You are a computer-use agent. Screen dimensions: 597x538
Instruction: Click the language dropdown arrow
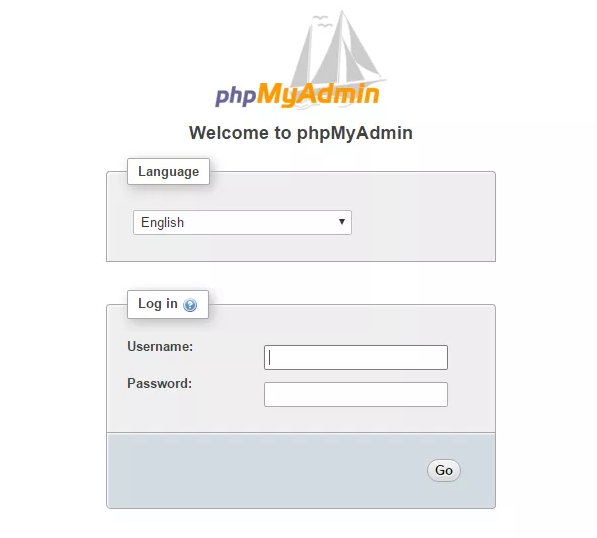click(342, 222)
